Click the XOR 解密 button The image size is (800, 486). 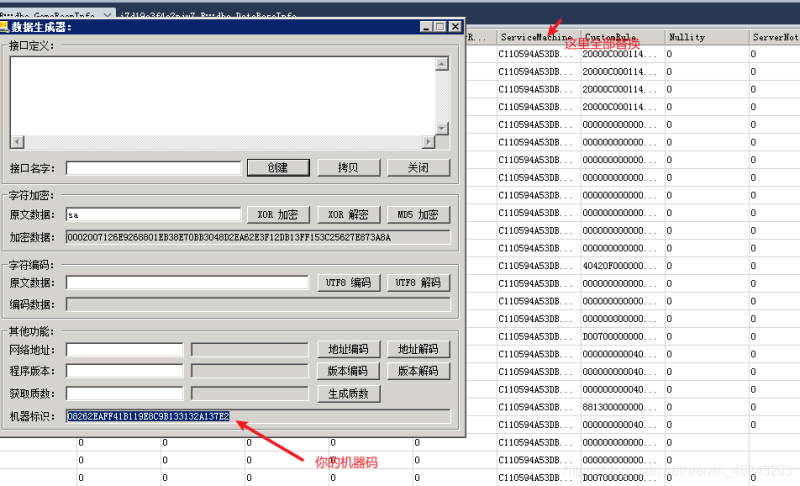tap(348, 215)
